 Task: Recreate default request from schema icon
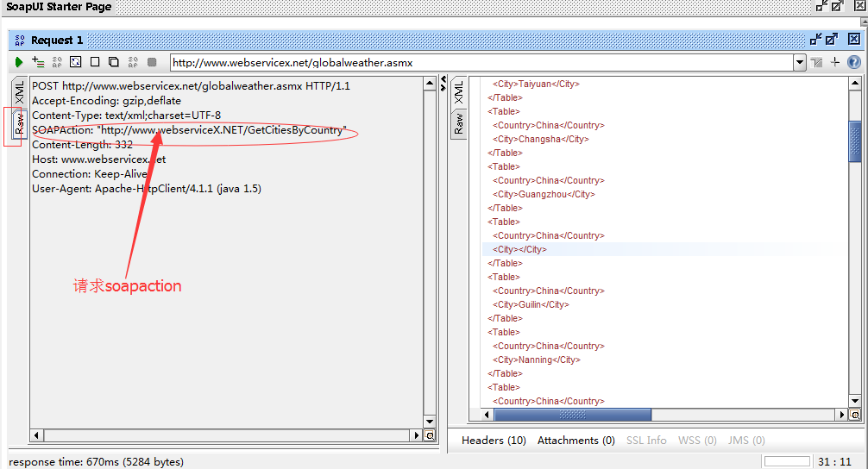75,62
